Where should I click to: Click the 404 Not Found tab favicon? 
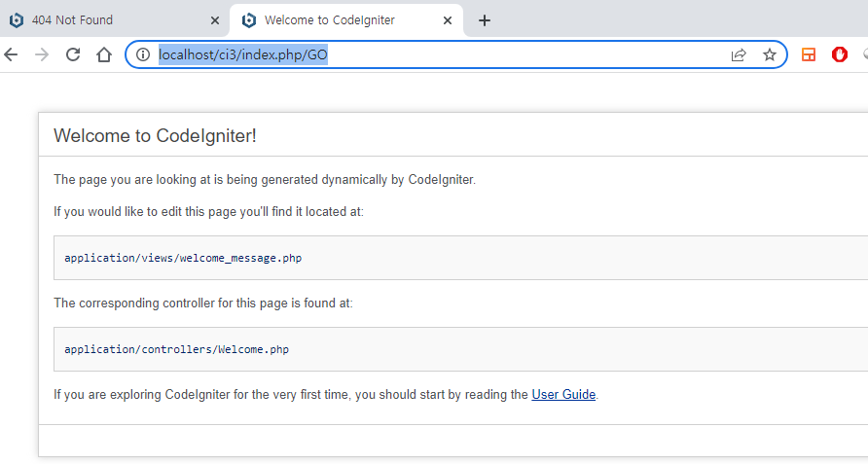pos(17,20)
